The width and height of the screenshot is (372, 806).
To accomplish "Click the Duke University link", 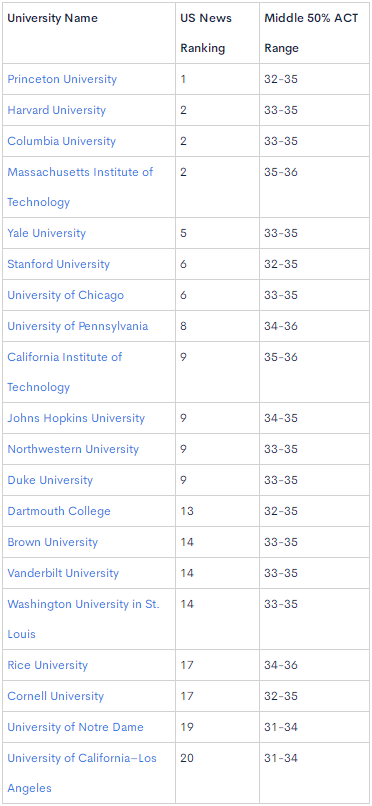I will click(x=50, y=480).
